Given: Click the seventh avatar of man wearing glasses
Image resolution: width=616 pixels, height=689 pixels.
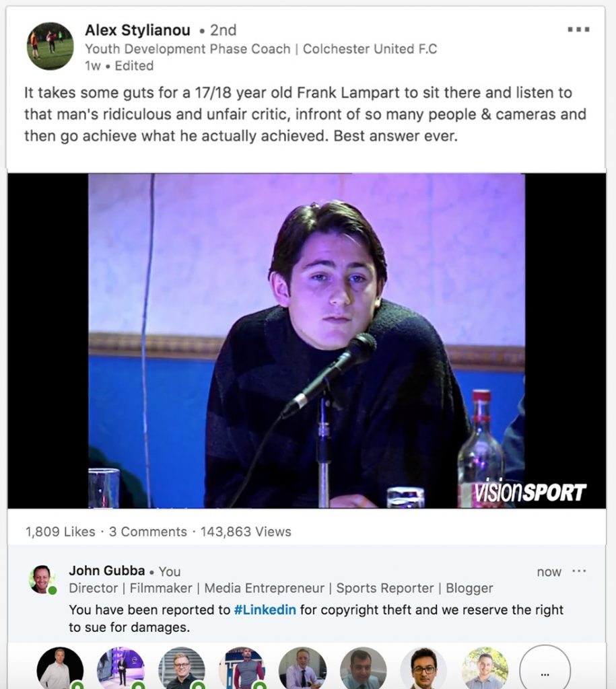Looking at the screenshot, I should 424,668.
